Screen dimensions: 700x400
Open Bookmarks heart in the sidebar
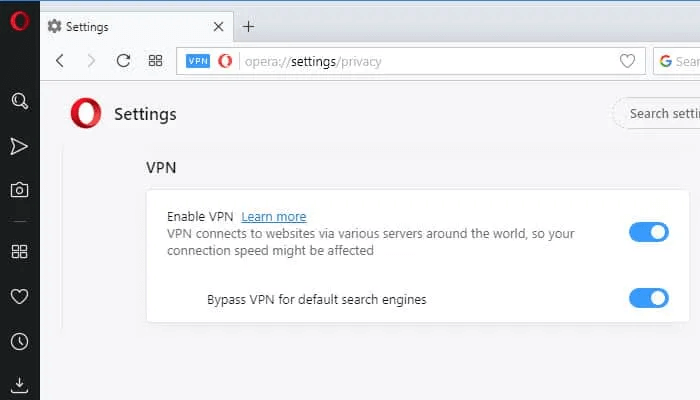19,296
